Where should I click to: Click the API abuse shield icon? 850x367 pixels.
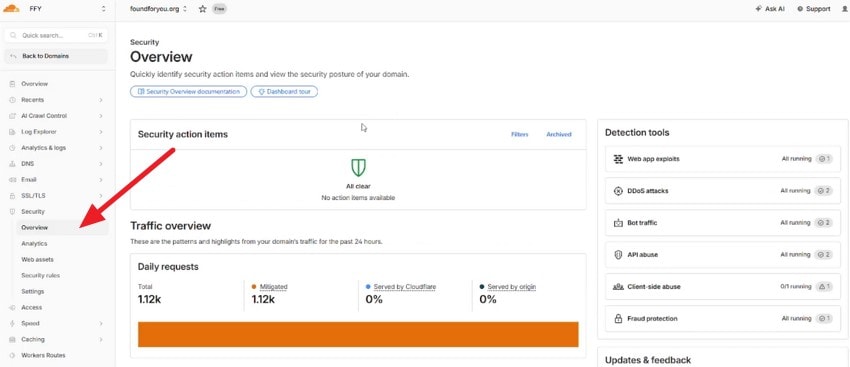pos(618,255)
